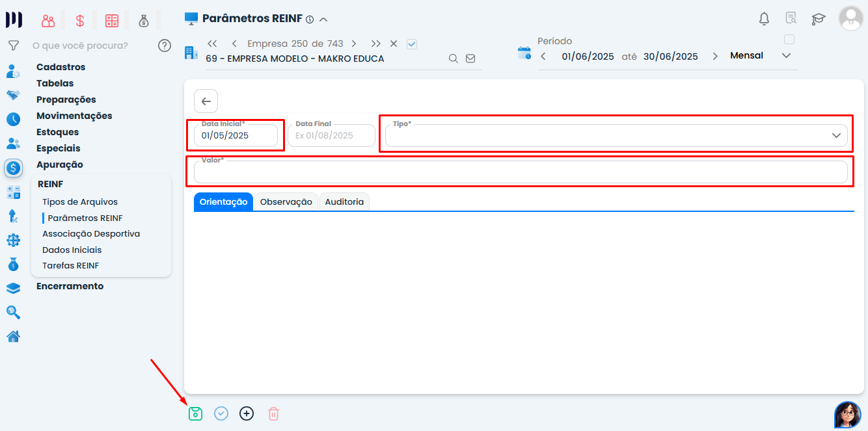Open the Encerramento menu
Image resolution: width=868 pixels, height=431 pixels.
coord(70,286)
